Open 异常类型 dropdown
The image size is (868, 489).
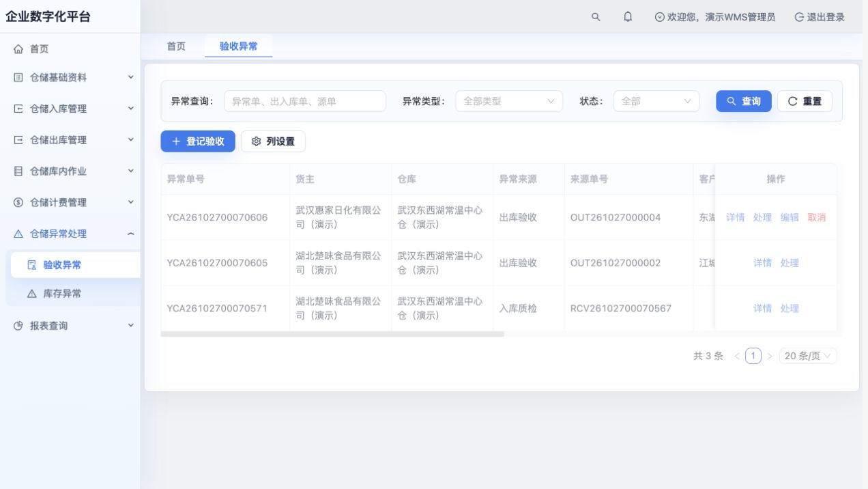coord(509,101)
